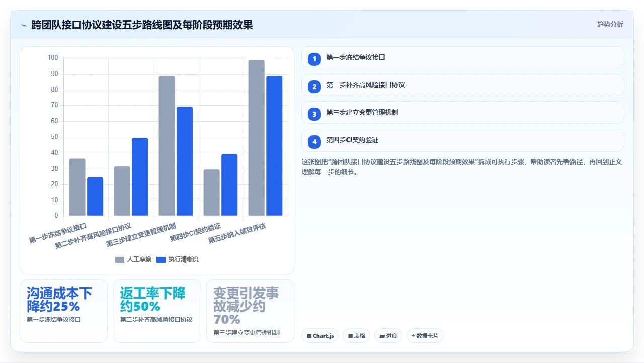Toggle the 人工摩擦 legend swatch
This screenshot has height=363, width=644.
click(x=119, y=259)
